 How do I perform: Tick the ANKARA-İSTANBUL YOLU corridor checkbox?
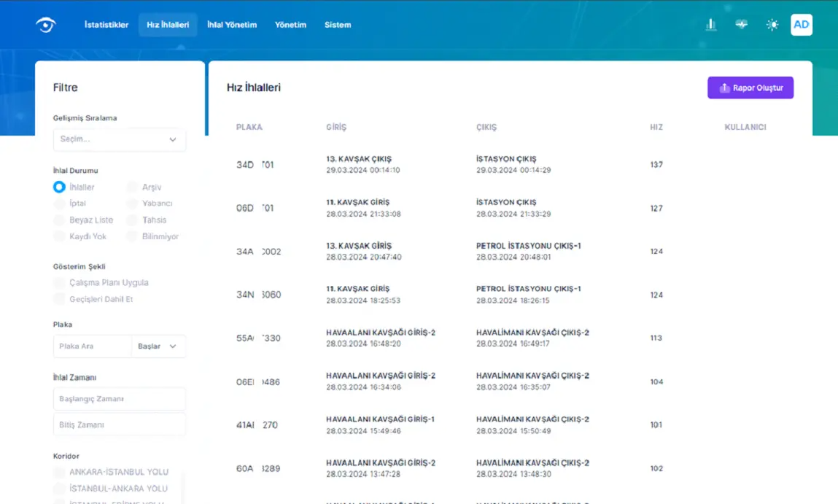[59, 472]
